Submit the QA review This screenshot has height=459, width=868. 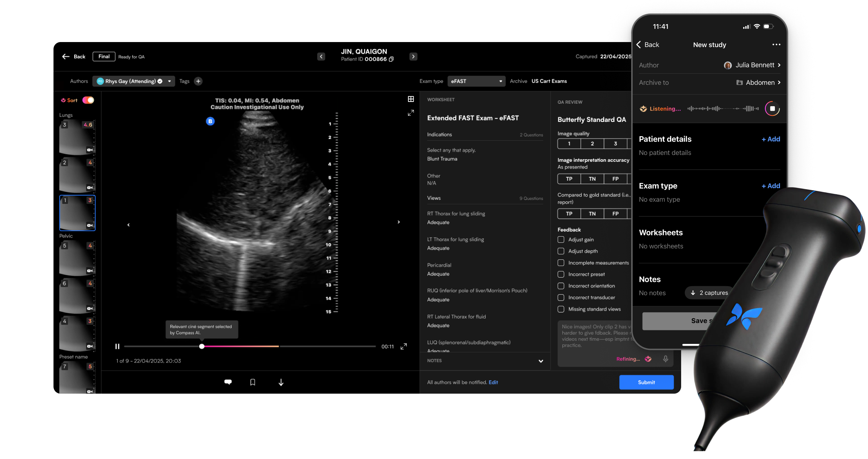click(646, 382)
